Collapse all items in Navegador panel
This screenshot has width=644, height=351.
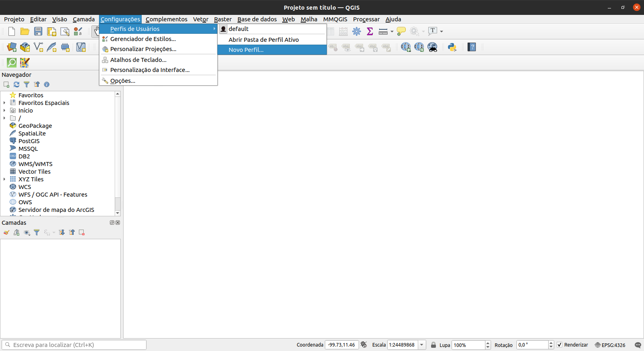tap(37, 84)
